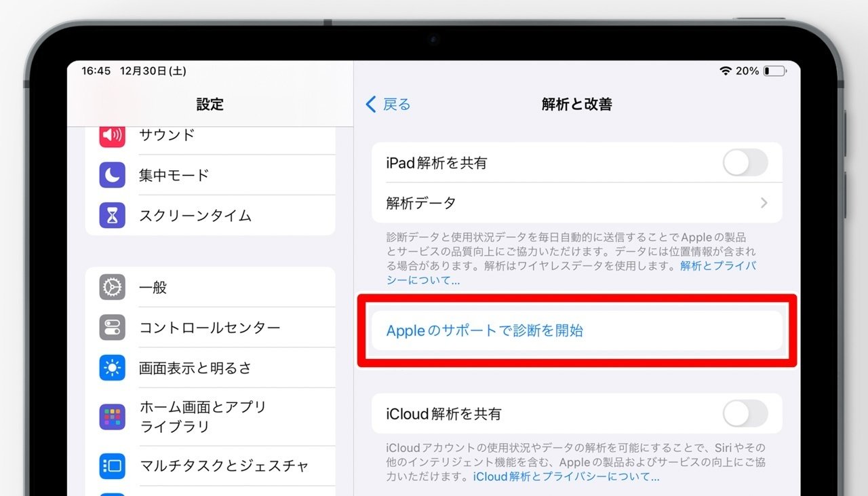868x496 pixels.
Task: Tap the Focus mode moon icon
Action: click(x=112, y=175)
